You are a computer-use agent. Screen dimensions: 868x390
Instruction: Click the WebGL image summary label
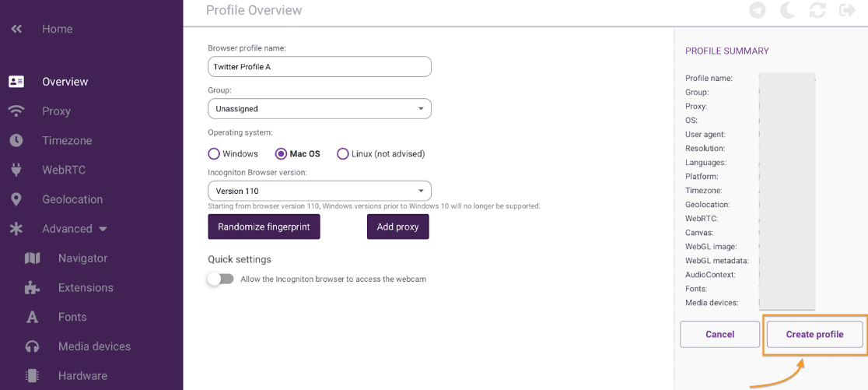712,247
